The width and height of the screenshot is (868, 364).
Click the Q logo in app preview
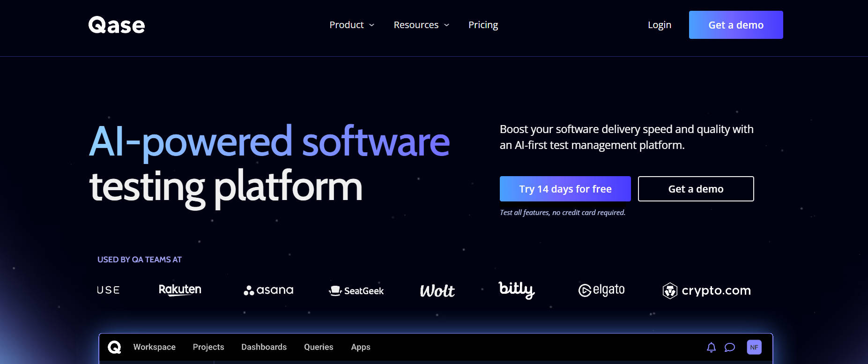tap(114, 347)
